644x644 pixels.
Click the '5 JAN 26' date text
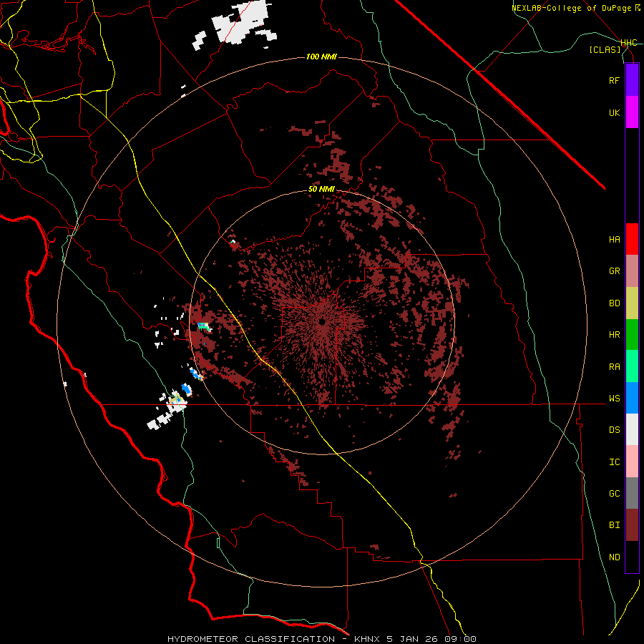point(412,639)
